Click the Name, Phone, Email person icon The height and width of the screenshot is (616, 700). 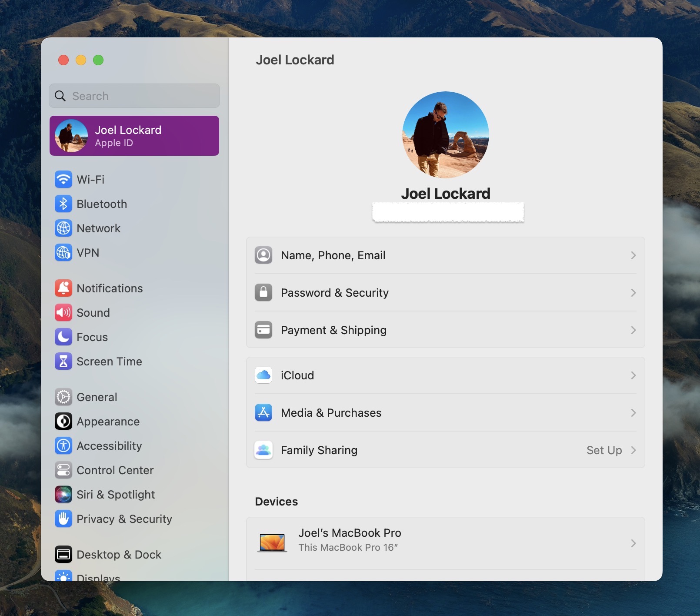pos(263,255)
